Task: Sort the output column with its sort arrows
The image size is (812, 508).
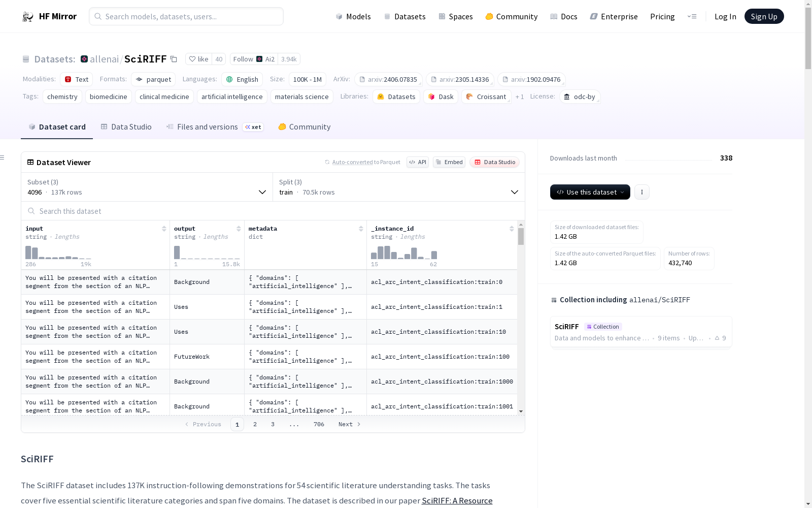Action: tap(239, 229)
